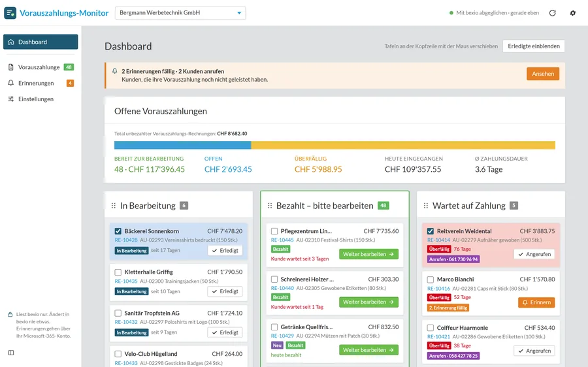Mark Bäckerei Sonnenkorn as Erledigt
588x367 pixels.
[x=225, y=250]
